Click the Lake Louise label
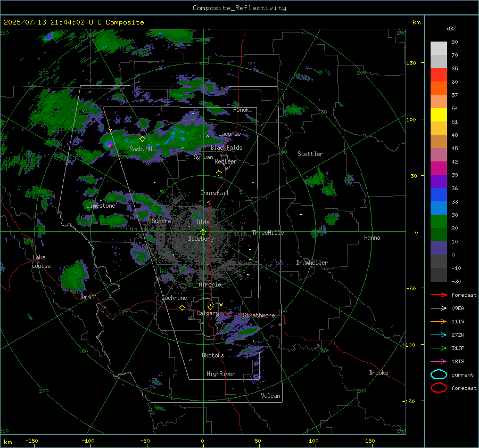This screenshot has width=479, height=448. [41, 262]
